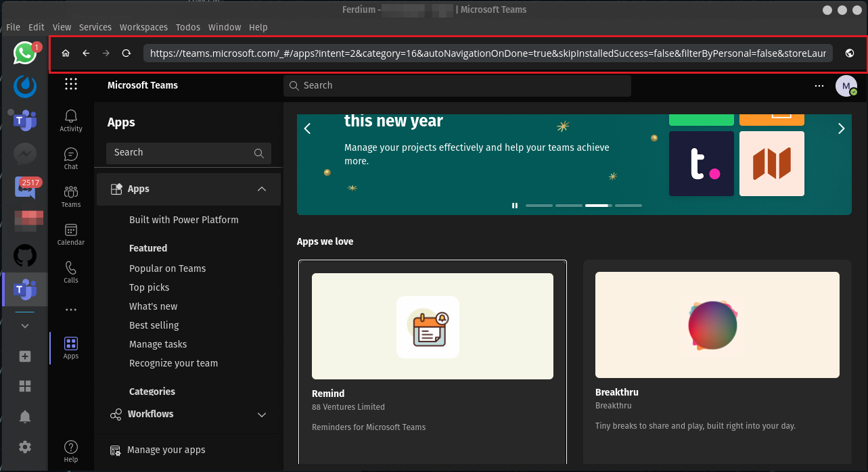The width and height of the screenshot is (868, 472).
Task: Open Teams Help
Action: [x=71, y=451]
